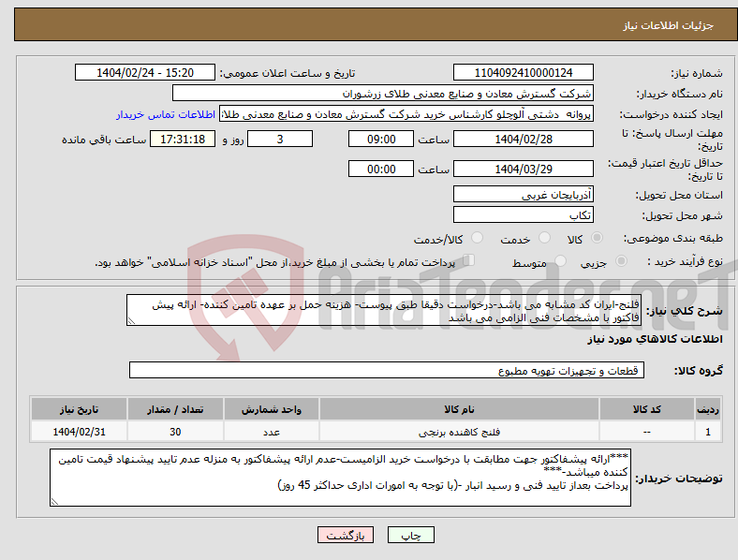Screen dimensions: 738x560
Task: Click the response deadline date 1404/02/28
Action: (x=523, y=139)
